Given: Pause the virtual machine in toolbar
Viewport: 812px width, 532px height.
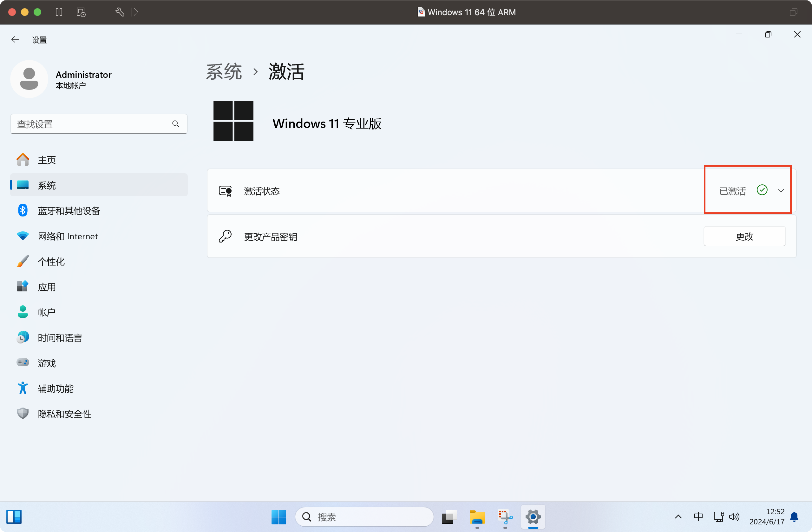Looking at the screenshot, I should (x=59, y=12).
